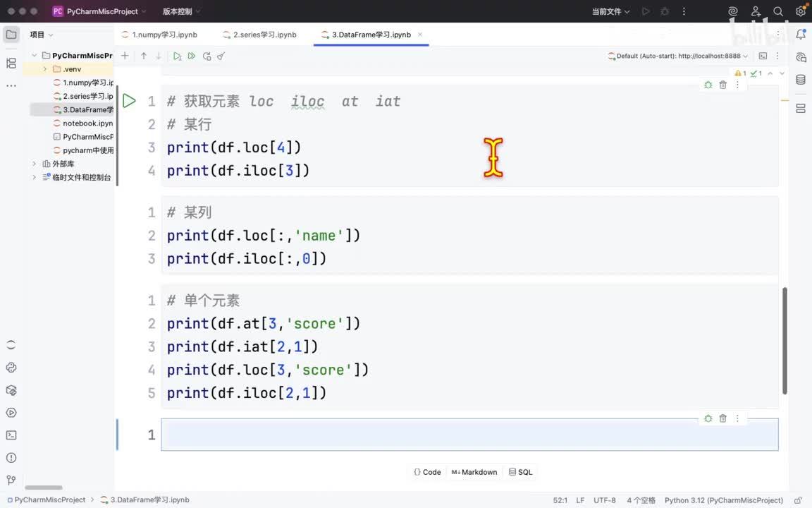812x508 pixels.
Task: Open the 当前文件 run configuration dropdown
Action: 610,11
